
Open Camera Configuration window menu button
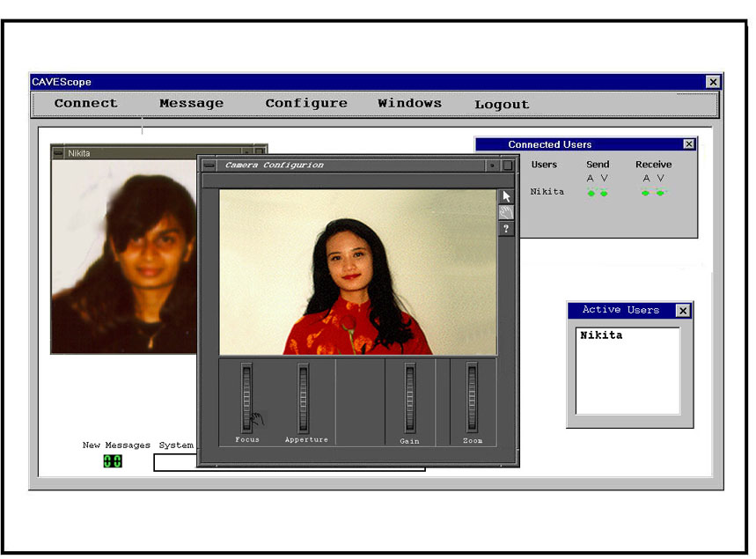(209, 165)
